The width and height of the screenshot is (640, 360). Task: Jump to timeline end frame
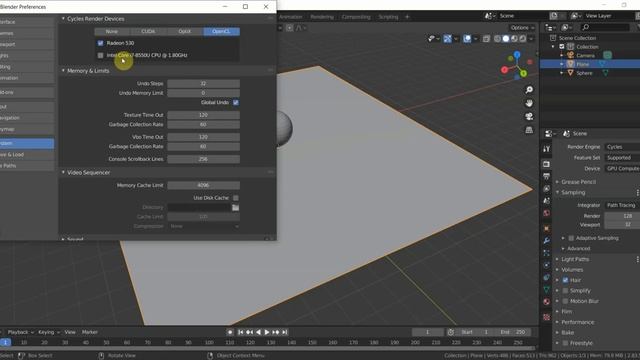point(285,332)
